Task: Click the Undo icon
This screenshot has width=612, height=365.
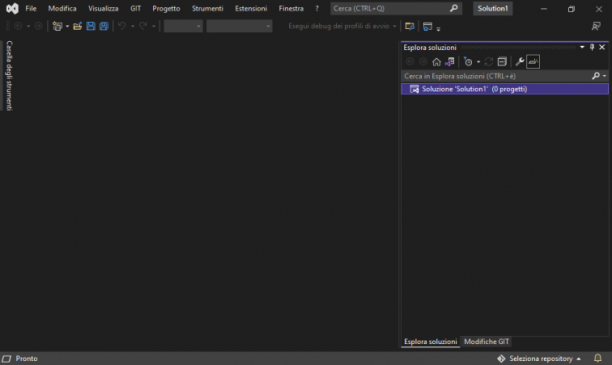Action: [x=122, y=26]
